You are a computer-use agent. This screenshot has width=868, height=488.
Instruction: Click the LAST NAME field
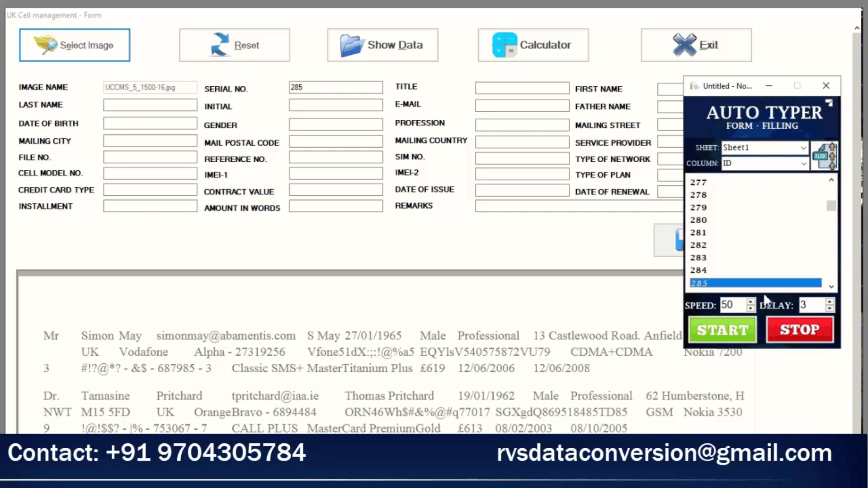tap(150, 105)
